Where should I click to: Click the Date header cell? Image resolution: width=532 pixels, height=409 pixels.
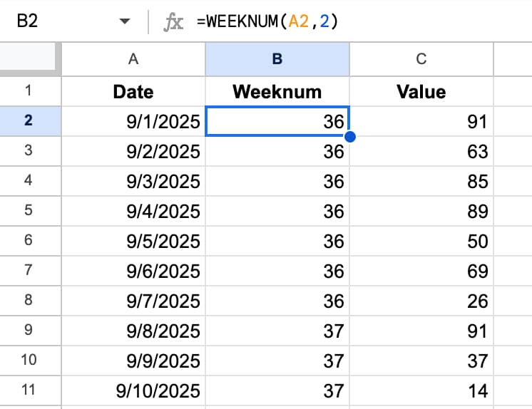(x=133, y=91)
